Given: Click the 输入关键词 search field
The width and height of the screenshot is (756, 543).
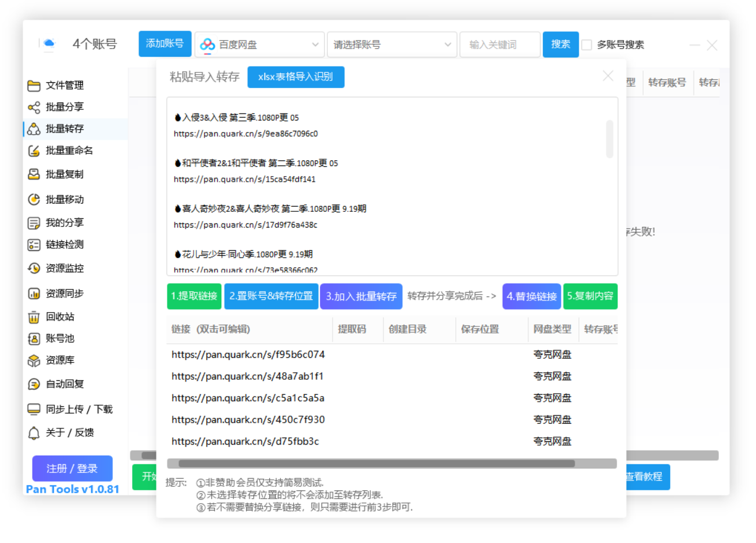Looking at the screenshot, I should click(x=499, y=44).
